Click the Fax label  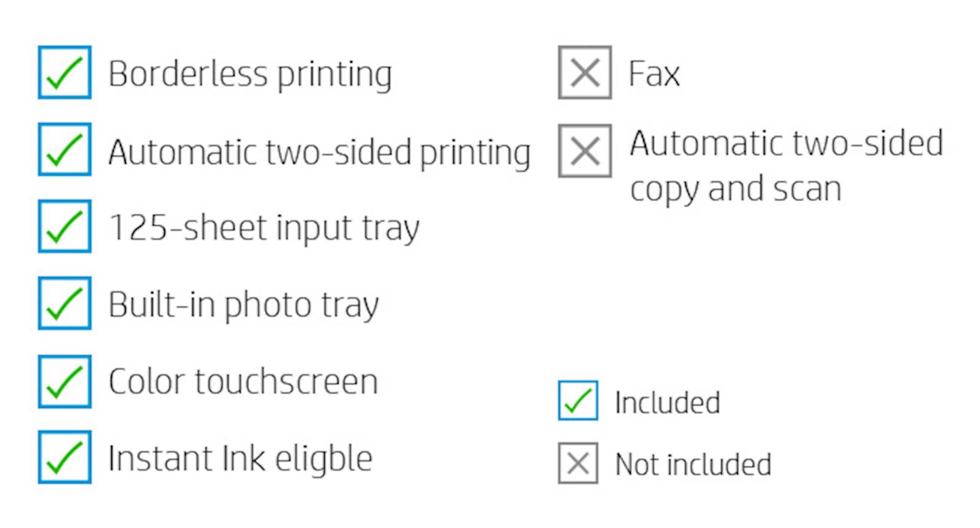(x=654, y=74)
